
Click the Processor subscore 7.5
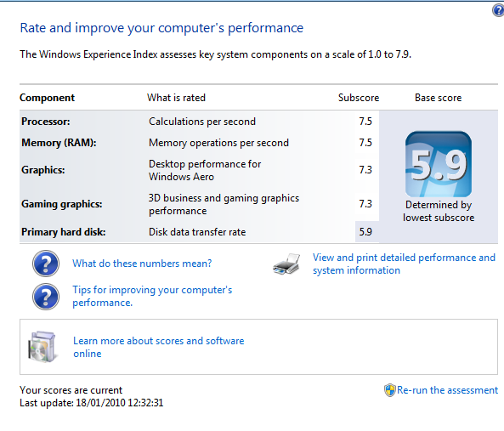pyautogui.click(x=365, y=122)
